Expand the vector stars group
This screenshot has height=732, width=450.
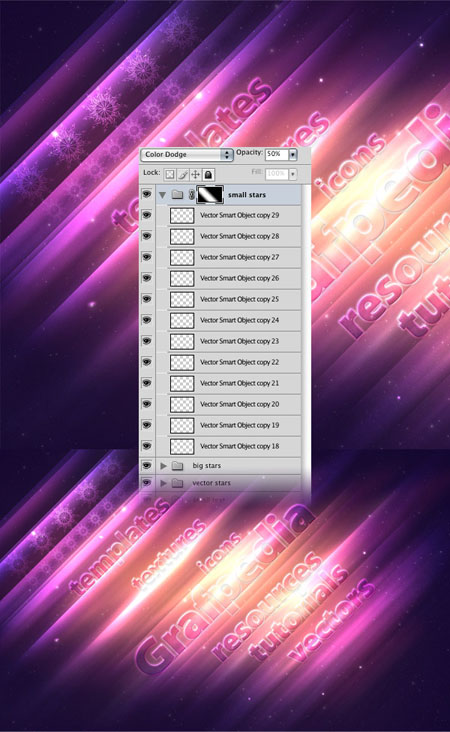(x=163, y=483)
